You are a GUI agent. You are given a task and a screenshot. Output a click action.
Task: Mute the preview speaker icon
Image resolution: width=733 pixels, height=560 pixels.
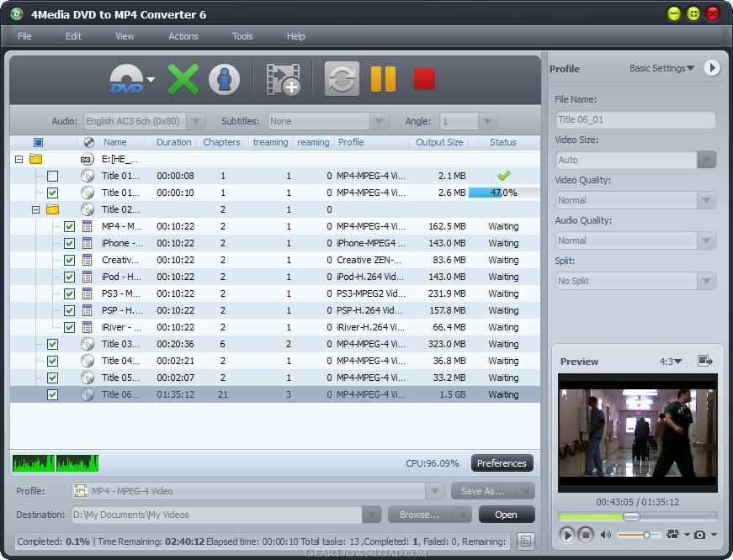605,535
